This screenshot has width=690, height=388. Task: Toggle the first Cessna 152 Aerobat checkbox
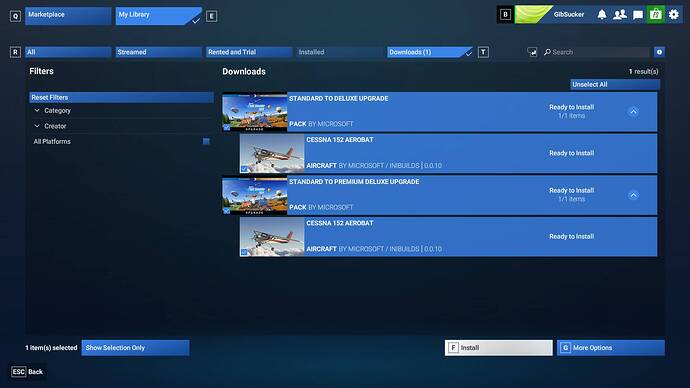(x=244, y=169)
